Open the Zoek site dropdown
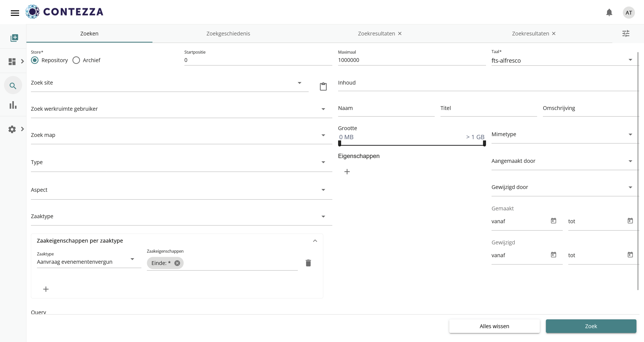 tap(299, 83)
